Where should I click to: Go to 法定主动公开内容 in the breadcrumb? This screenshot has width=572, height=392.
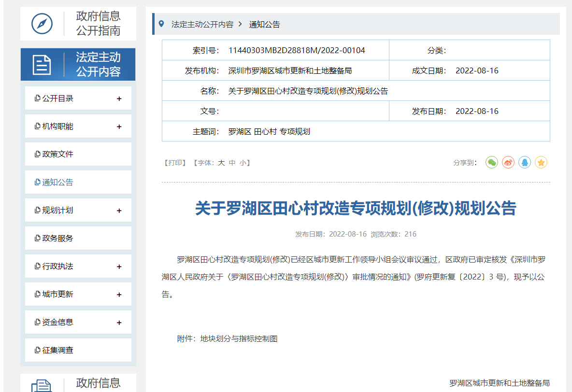click(202, 25)
